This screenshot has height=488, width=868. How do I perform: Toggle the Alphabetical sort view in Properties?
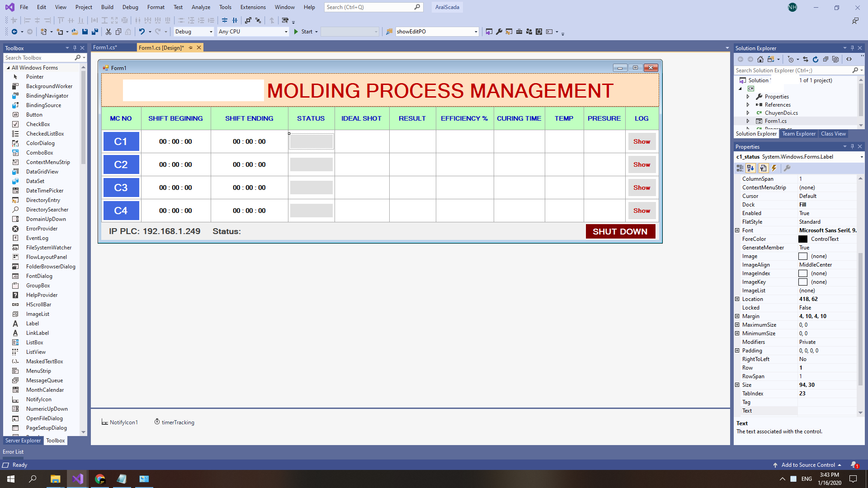point(750,168)
